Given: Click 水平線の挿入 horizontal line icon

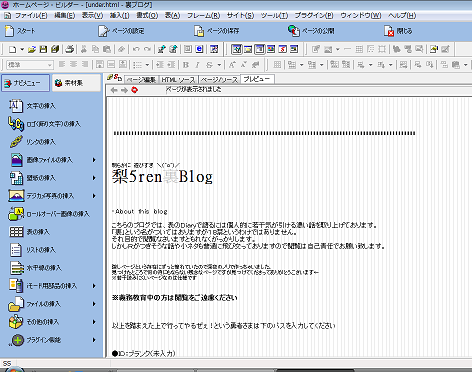Looking at the screenshot, I should 16,268.
